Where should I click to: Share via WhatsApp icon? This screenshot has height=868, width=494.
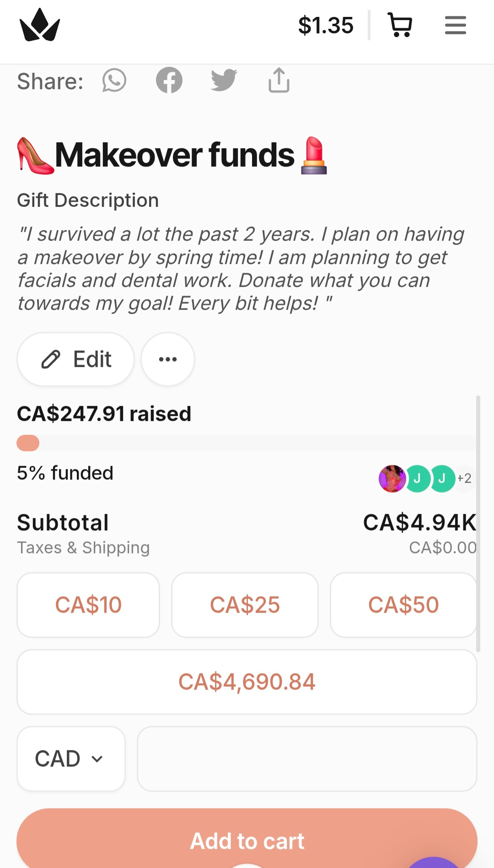114,81
